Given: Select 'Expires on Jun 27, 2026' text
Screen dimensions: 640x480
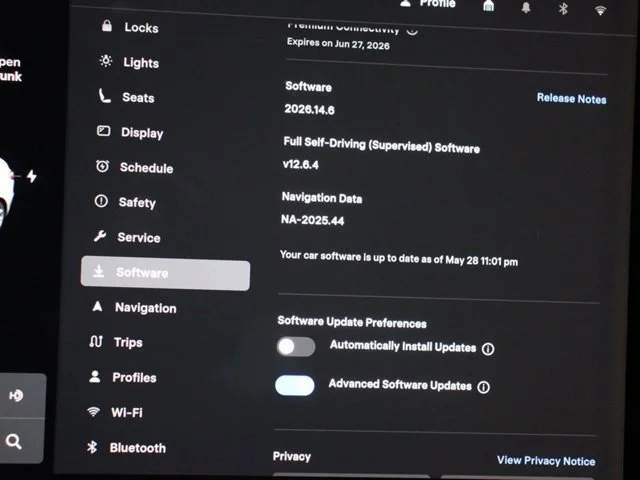Looking at the screenshot, I should click(x=338, y=43).
